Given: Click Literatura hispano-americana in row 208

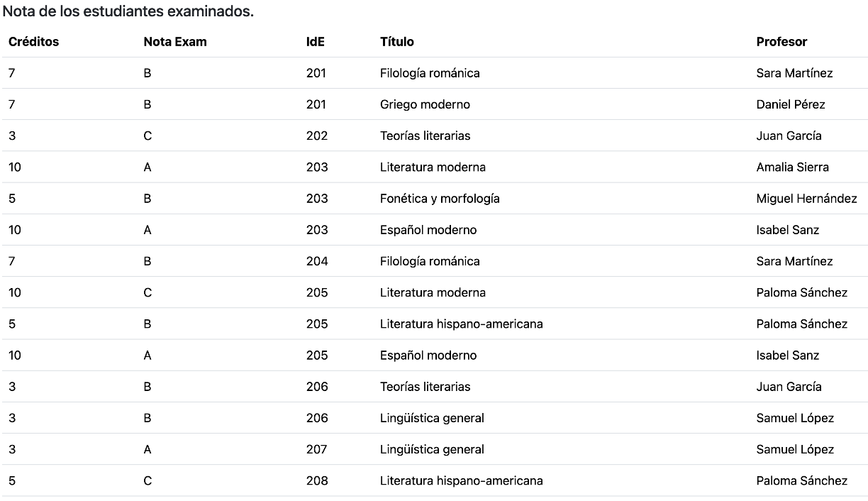Looking at the screenshot, I should 461,480.
